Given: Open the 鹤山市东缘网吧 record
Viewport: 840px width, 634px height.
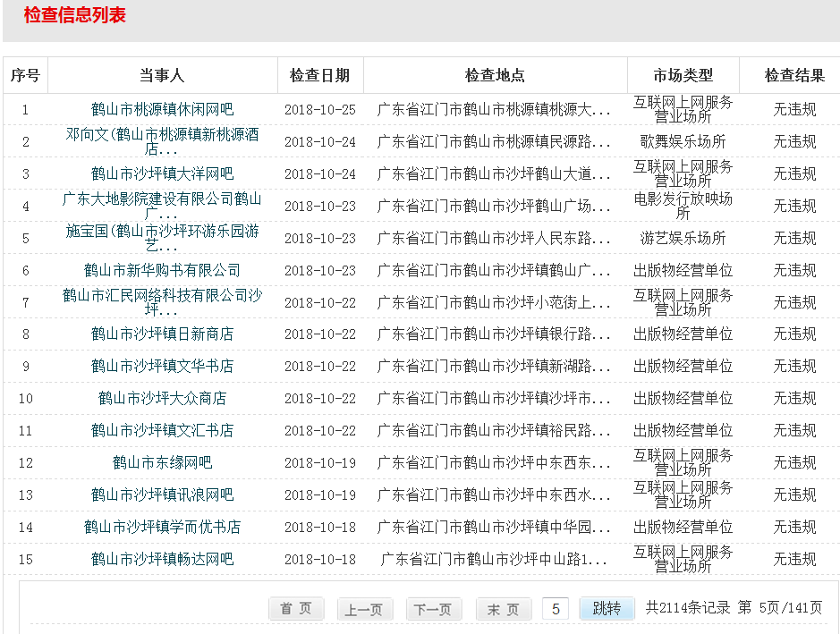Looking at the screenshot, I should click(162, 462).
